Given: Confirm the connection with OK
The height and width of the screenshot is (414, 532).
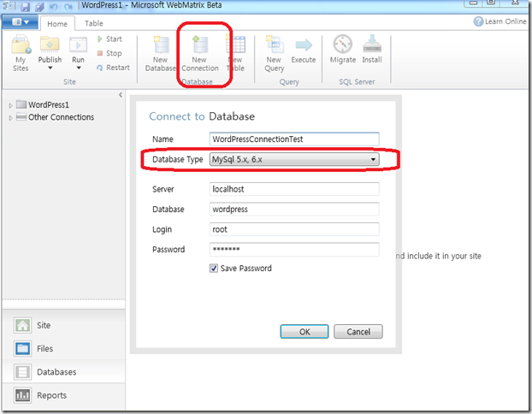Looking at the screenshot, I should 304,332.
